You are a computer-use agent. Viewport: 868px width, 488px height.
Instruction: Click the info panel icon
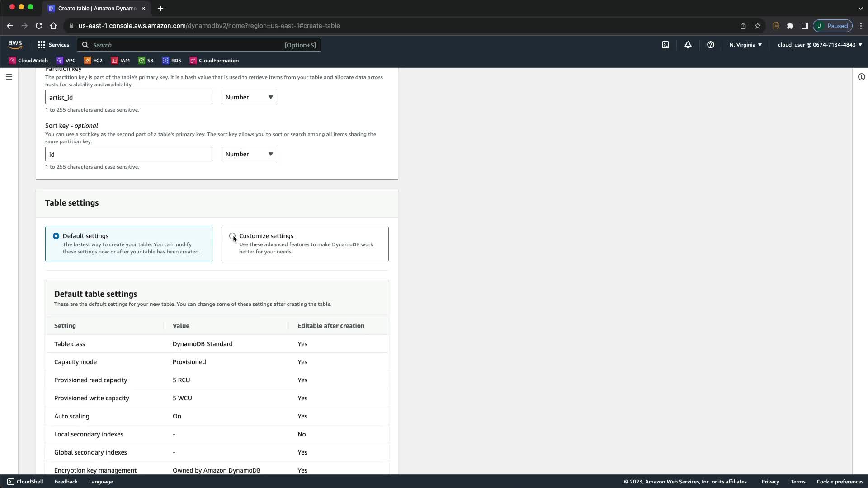(861, 77)
